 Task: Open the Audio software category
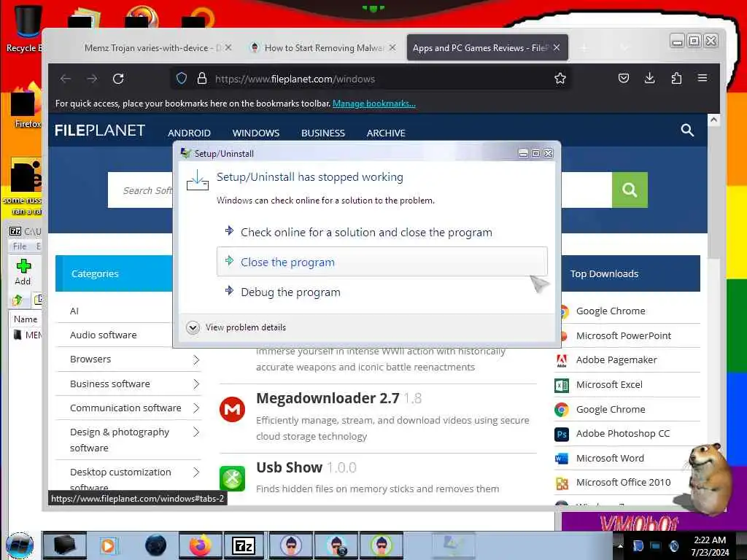[x=104, y=335]
